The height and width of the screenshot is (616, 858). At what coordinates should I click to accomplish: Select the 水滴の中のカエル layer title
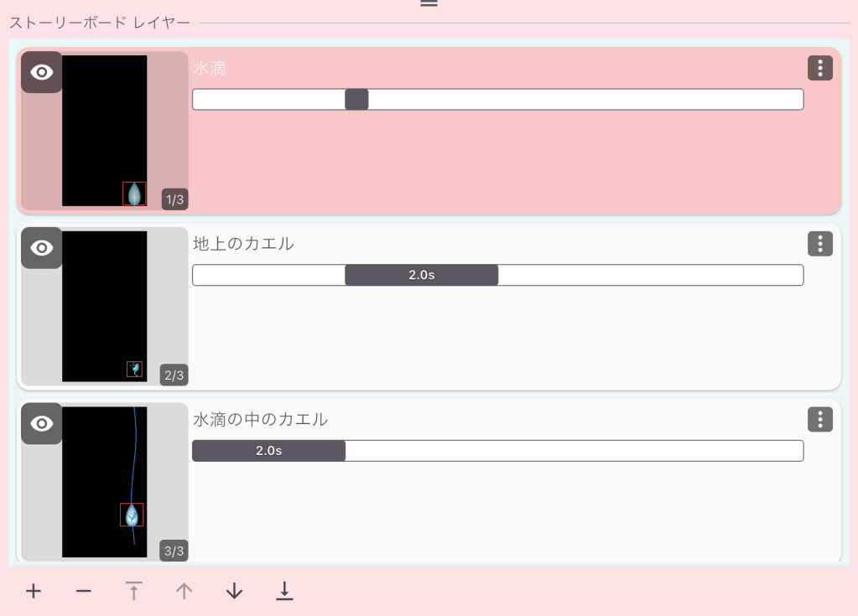pos(260,420)
